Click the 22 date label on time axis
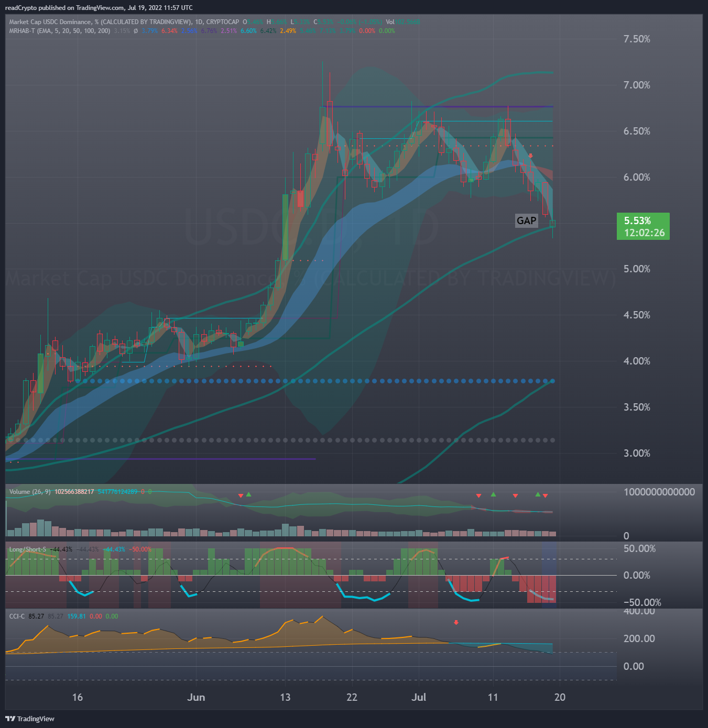 pyautogui.click(x=352, y=697)
